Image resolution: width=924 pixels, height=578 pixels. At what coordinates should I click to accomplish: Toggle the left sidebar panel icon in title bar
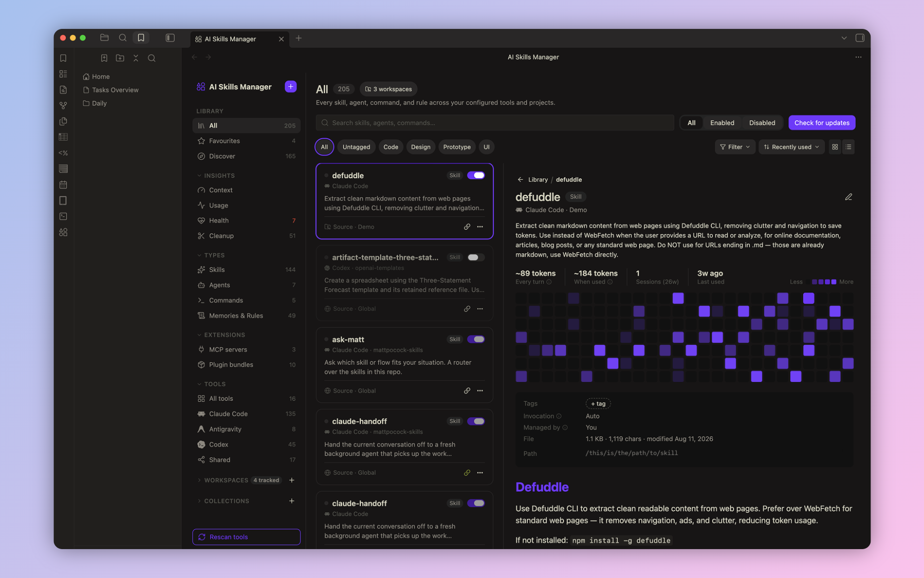click(x=170, y=38)
